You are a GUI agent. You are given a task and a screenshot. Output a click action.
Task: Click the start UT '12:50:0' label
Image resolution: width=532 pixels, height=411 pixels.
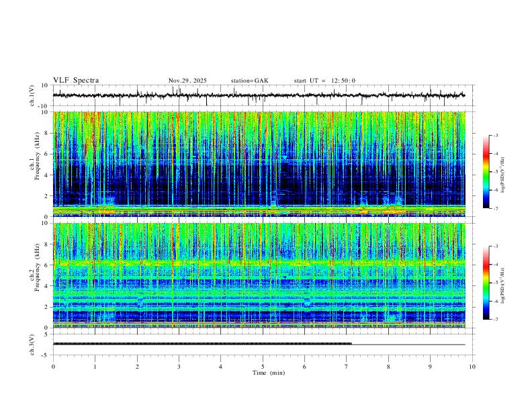click(343, 81)
